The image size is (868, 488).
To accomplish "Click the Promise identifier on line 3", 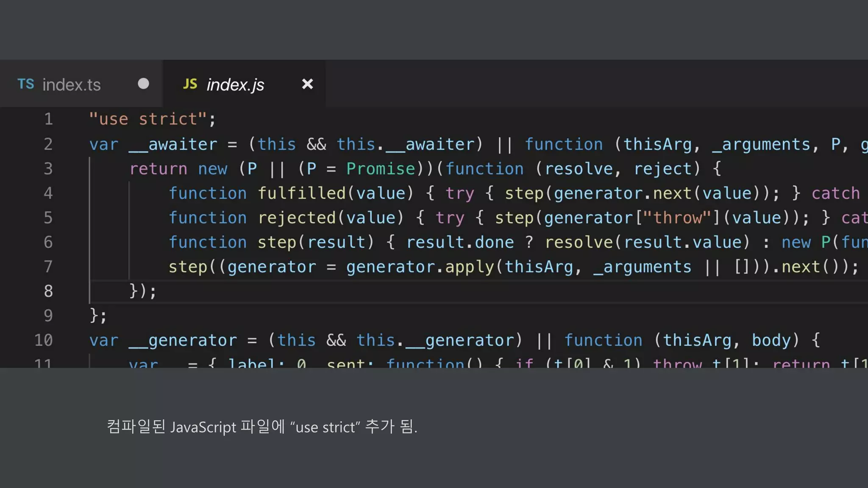I will [x=381, y=169].
